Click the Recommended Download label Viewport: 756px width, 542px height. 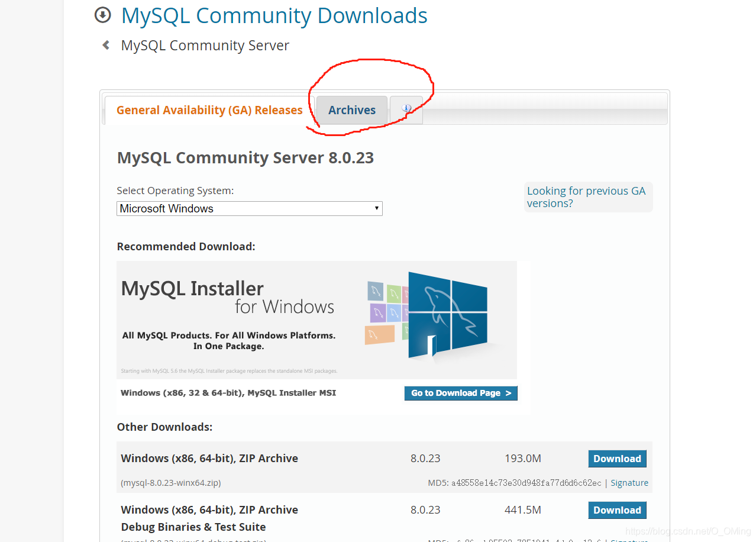[186, 246]
